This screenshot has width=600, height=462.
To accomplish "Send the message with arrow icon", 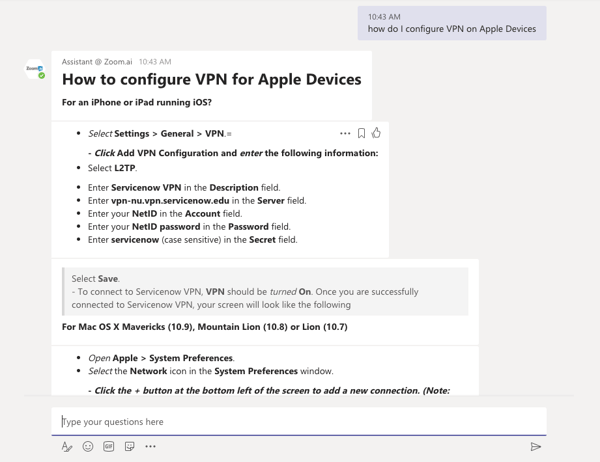I will click(x=535, y=446).
